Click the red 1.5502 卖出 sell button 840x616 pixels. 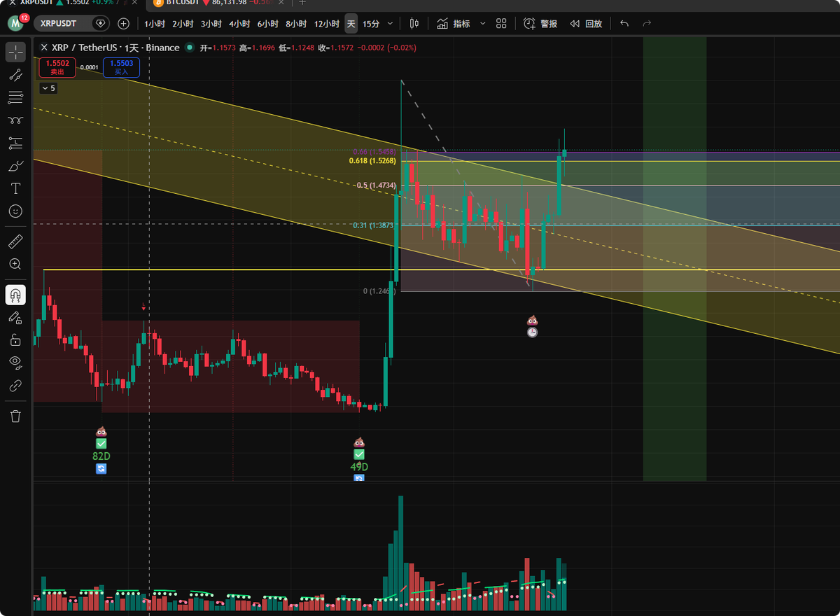click(57, 67)
